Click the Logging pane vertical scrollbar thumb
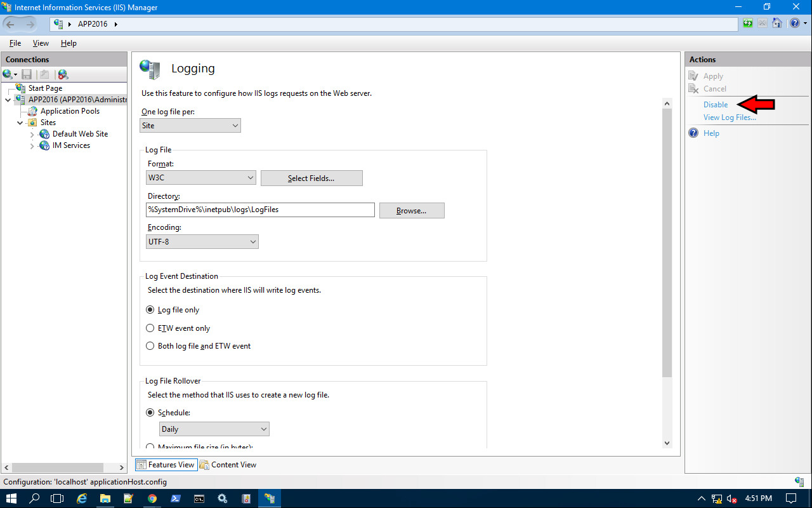 coord(667,241)
